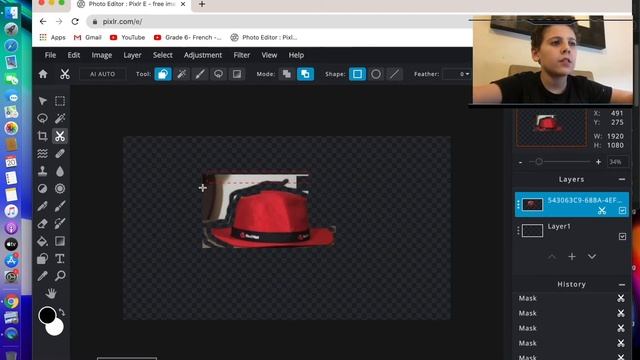Screen dimensions: 640x360
Task: Select the Dodge/Burn tool
Action: [42, 189]
